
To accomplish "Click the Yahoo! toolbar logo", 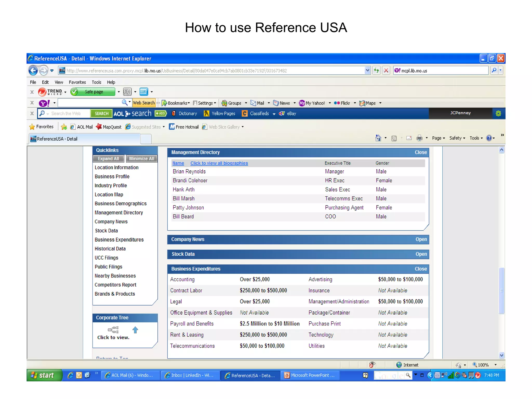I will tap(44, 103).
